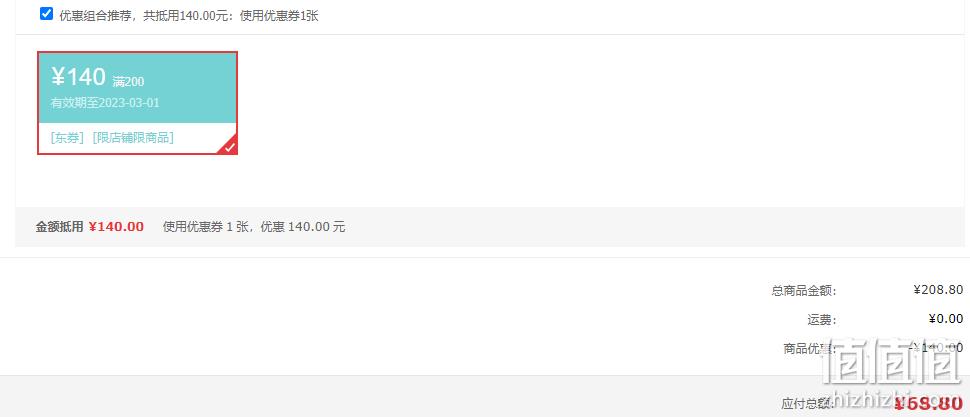This screenshot has width=970, height=417.
Task: Click the red ¥140.00 金额抵用 amount
Action: pyautogui.click(x=116, y=226)
